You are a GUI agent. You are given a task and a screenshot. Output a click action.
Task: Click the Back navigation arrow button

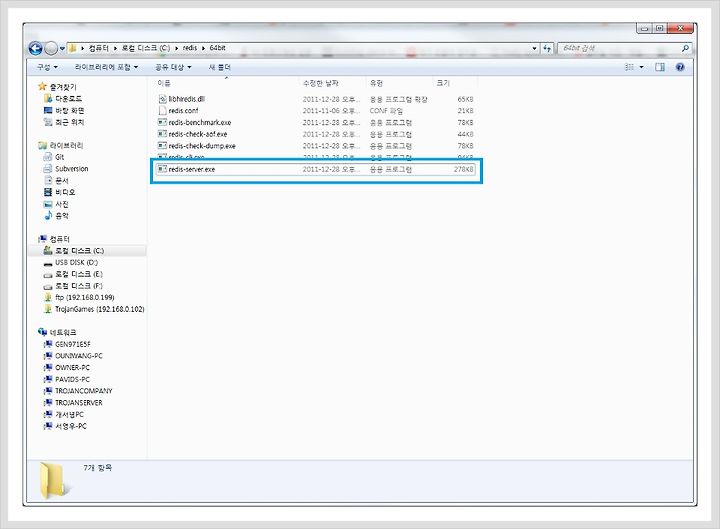35,48
